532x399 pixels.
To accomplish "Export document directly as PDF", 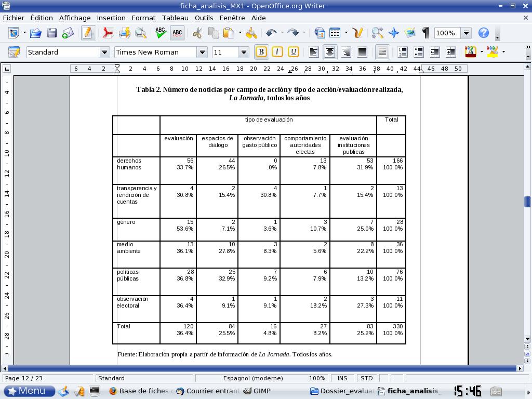I will coord(108,33).
